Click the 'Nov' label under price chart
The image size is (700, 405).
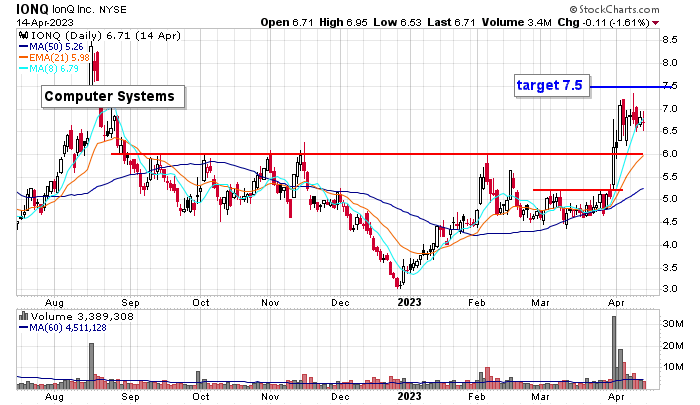point(270,303)
